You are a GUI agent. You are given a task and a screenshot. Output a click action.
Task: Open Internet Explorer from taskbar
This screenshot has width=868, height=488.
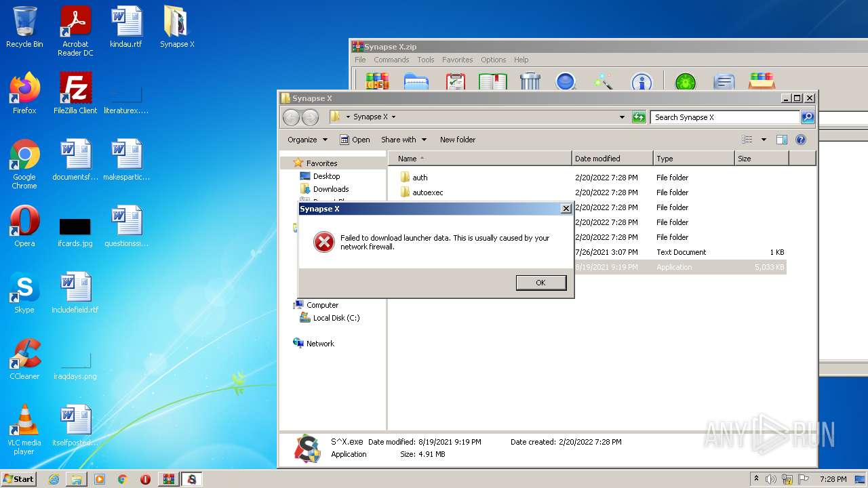(x=54, y=479)
